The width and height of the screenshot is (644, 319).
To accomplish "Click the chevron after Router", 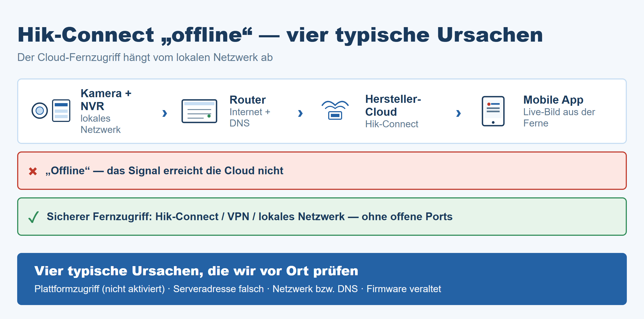I will (x=300, y=113).
